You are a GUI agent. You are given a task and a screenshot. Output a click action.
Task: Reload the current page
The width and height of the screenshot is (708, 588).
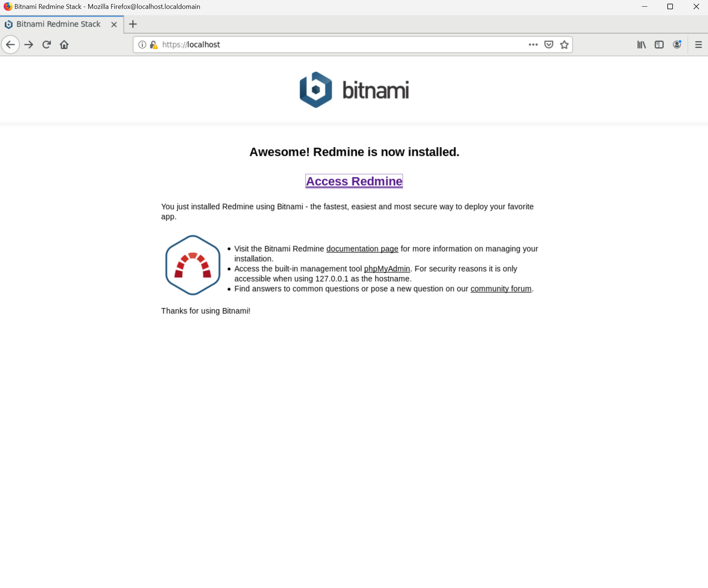coord(46,45)
